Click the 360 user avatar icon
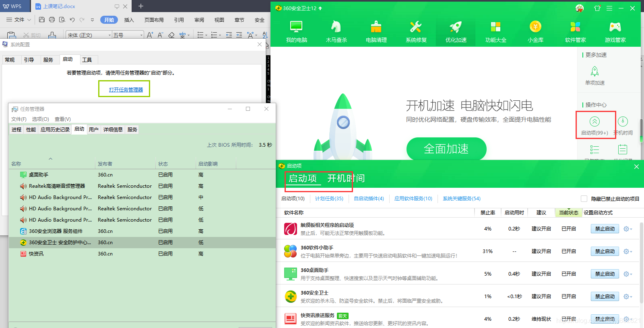The width and height of the screenshot is (644, 328). point(580,8)
